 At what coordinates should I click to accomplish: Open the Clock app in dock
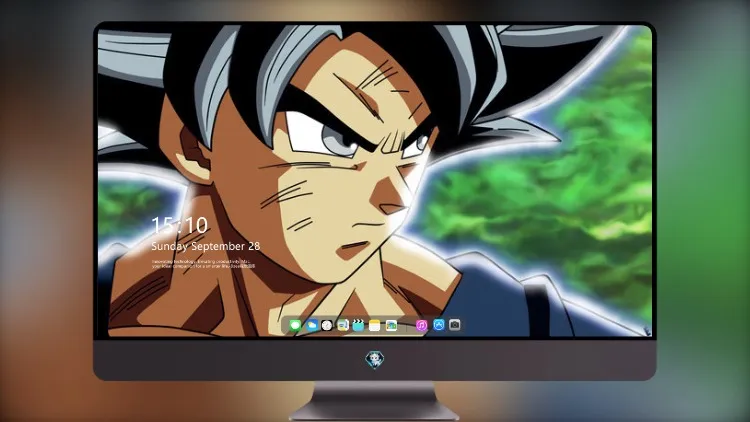click(327, 325)
